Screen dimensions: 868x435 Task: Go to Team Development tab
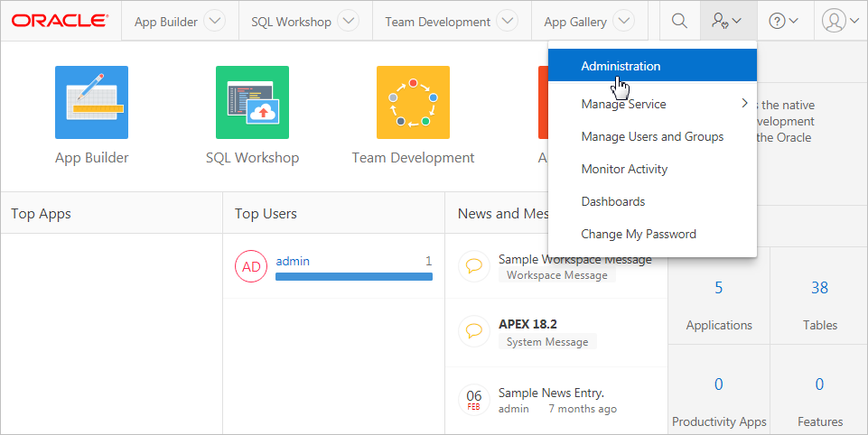point(437,22)
